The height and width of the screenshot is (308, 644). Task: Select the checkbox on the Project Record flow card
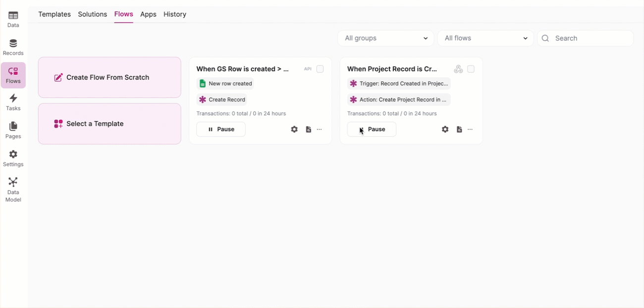[471, 69]
